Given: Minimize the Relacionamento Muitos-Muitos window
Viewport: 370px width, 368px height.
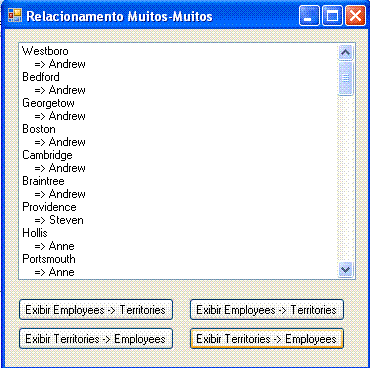Looking at the screenshot, I should click(309, 16).
